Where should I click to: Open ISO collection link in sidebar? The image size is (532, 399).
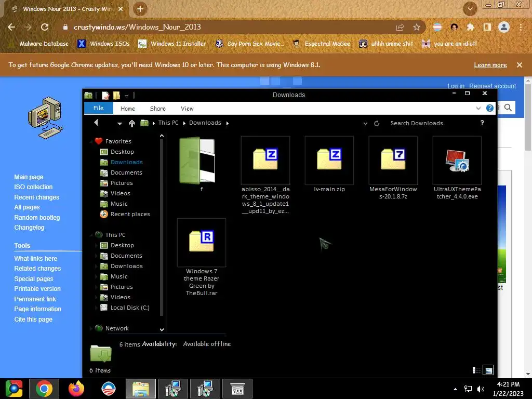click(33, 187)
